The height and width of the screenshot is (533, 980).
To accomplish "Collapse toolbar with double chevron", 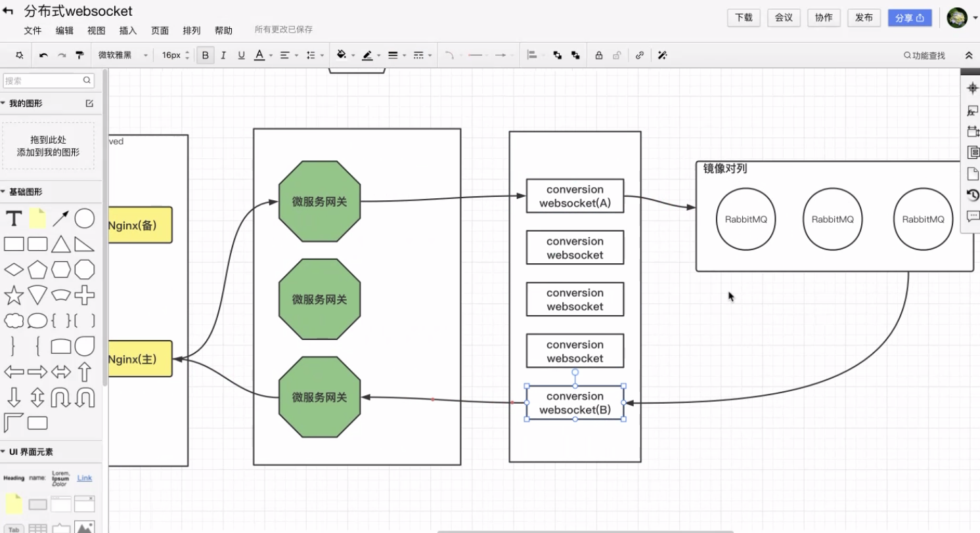I will coord(968,56).
